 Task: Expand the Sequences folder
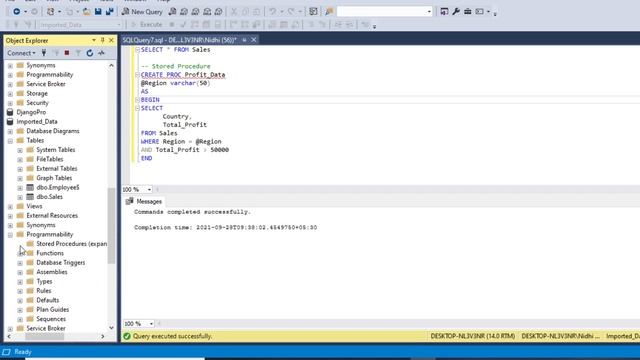20,319
